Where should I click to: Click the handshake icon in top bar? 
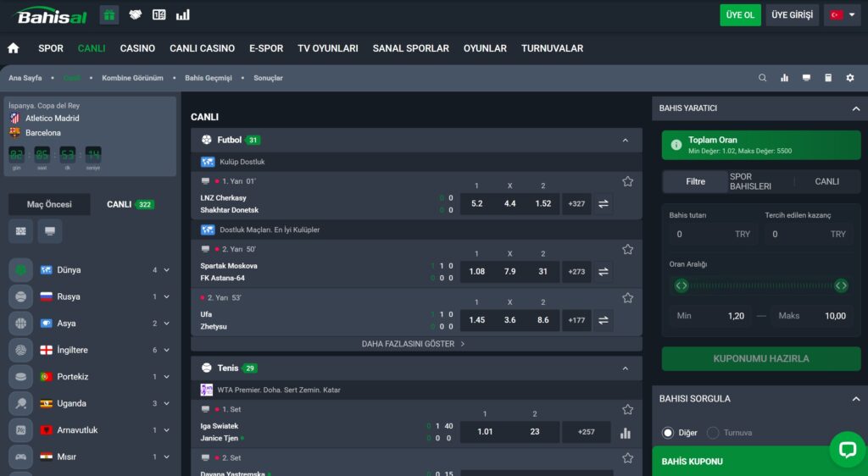(135, 14)
